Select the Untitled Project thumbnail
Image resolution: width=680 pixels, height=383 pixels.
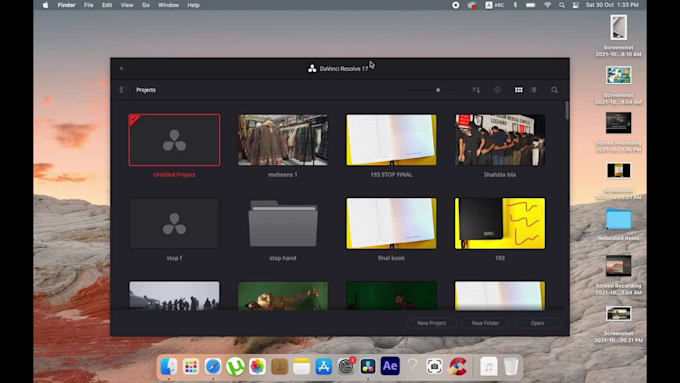point(174,140)
